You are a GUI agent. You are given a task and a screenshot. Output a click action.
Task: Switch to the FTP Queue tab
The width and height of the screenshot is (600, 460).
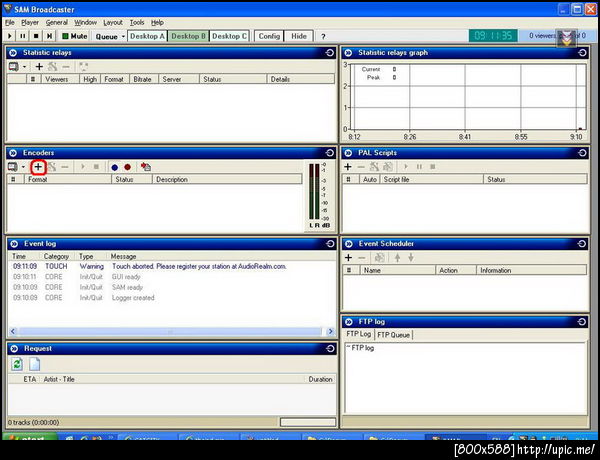coord(393,335)
